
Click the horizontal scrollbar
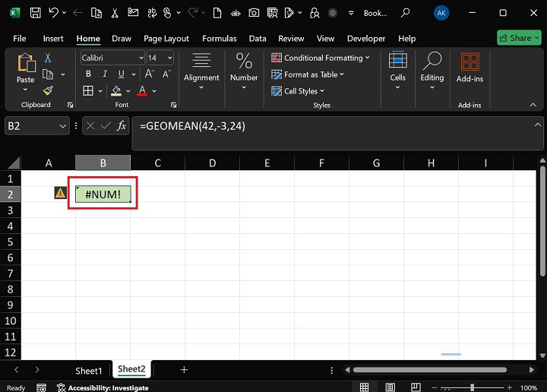pyautogui.click(x=430, y=370)
